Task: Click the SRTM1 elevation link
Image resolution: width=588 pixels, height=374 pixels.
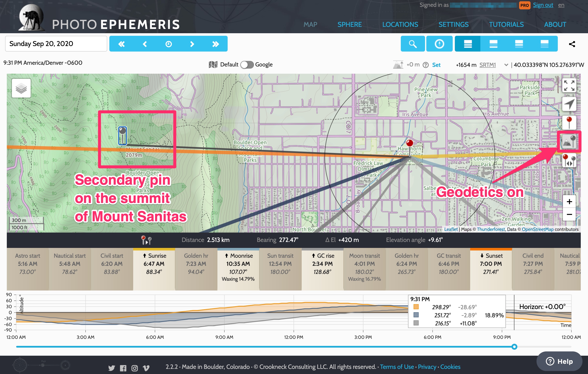Action: click(x=487, y=65)
